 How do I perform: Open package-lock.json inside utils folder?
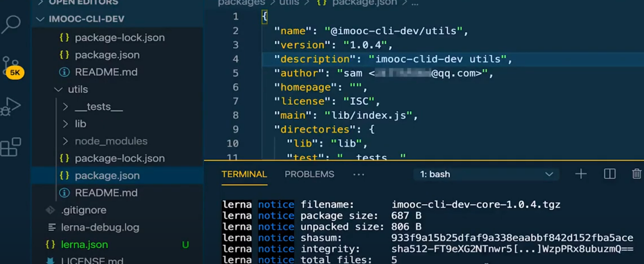point(117,158)
